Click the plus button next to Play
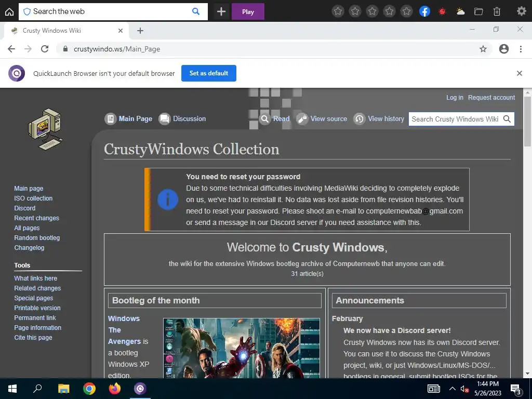This screenshot has width=532, height=399. [221, 11]
